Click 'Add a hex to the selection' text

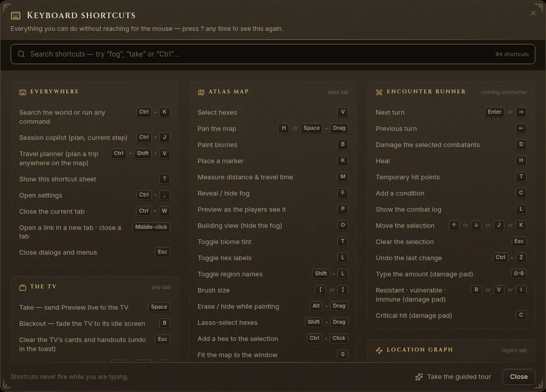[x=238, y=339]
